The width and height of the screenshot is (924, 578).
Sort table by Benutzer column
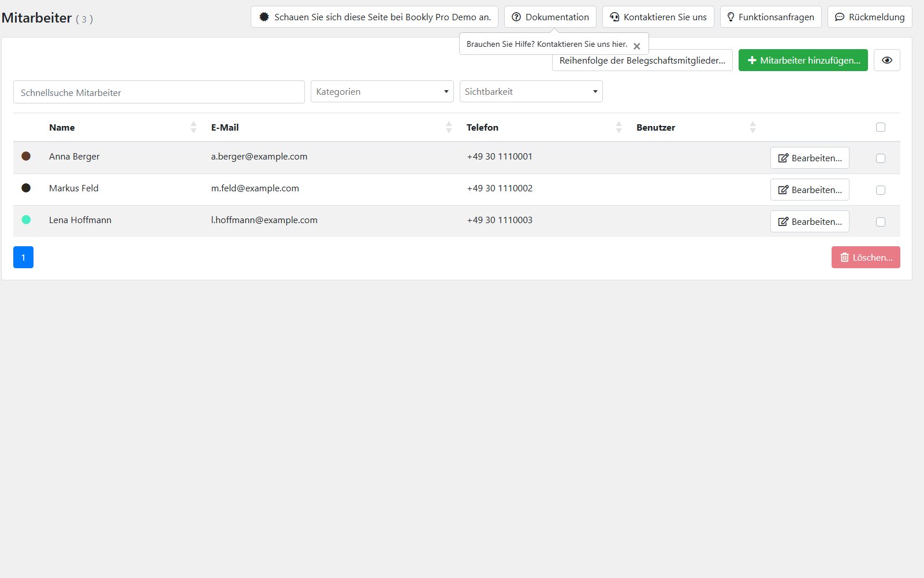pyautogui.click(x=696, y=127)
